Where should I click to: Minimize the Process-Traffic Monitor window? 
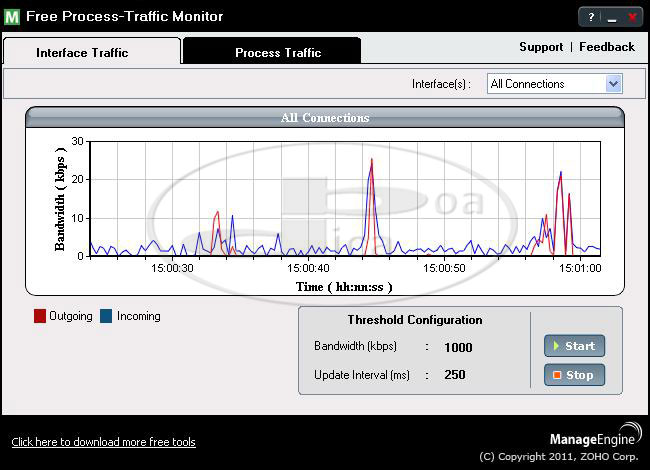pos(611,17)
